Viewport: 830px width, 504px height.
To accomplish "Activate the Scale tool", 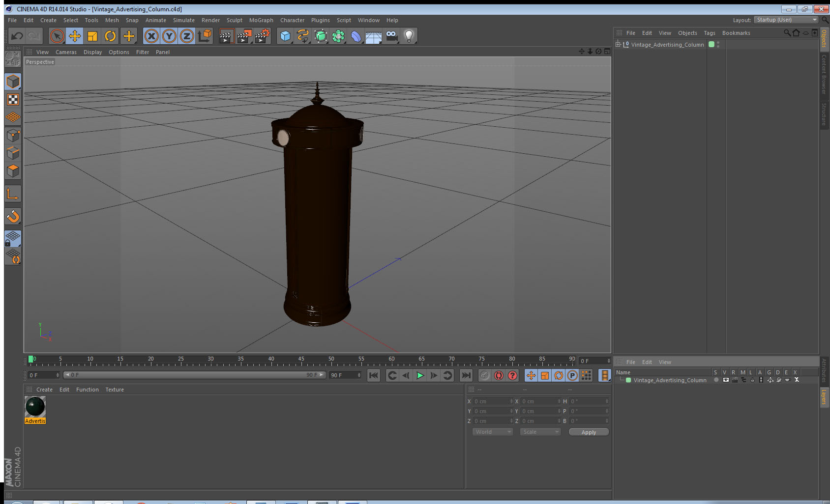I will click(92, 36).
